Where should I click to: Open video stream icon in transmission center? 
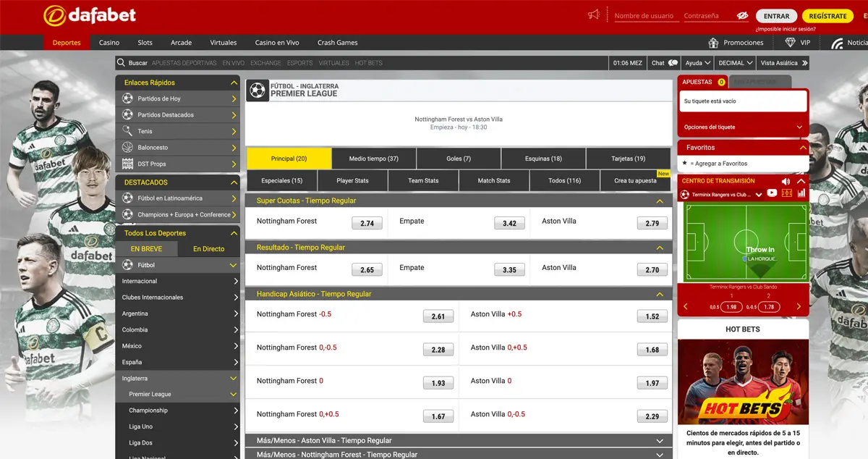(x=772, y=193)
